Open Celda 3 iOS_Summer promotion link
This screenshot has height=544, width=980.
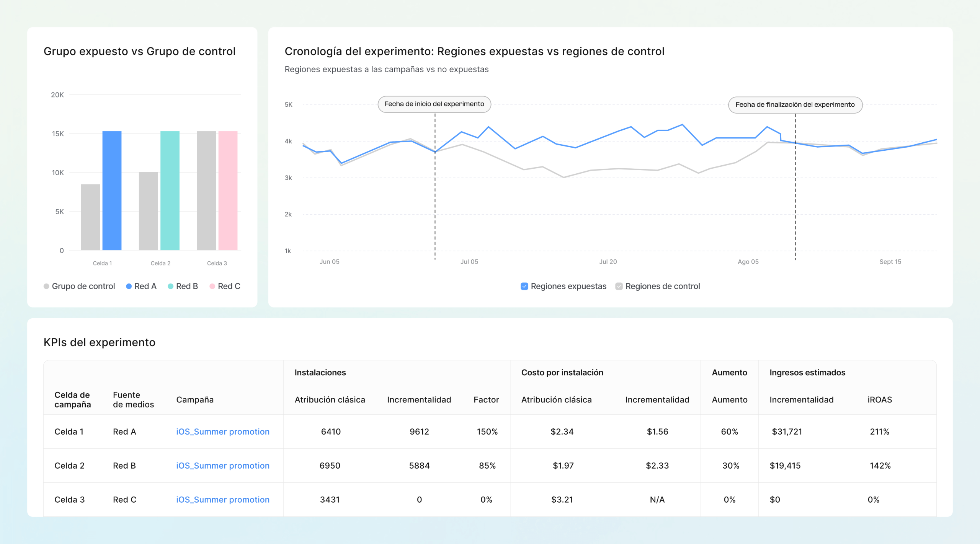coord(222,500)
